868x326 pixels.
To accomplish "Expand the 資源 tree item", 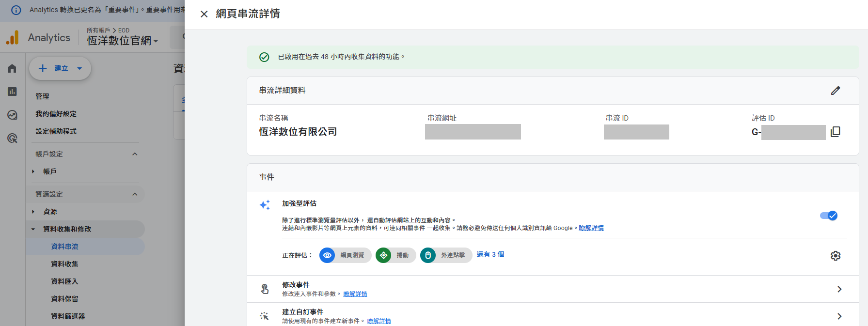I will tap(33, 212).
